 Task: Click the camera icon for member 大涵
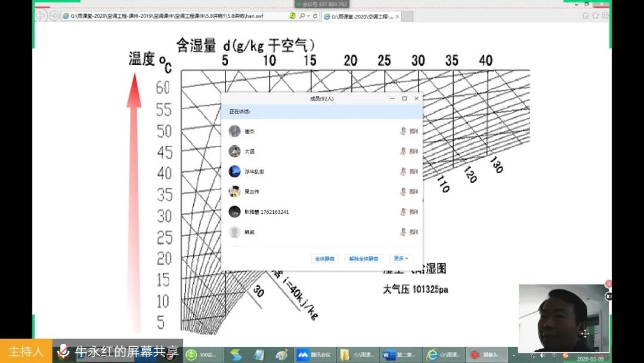tap(414, 152)
